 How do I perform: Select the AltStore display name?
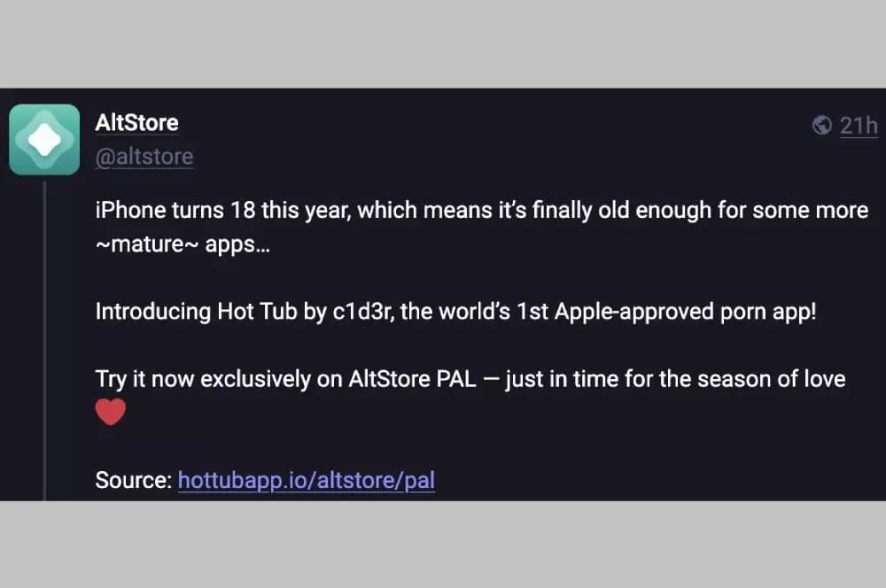[x=136, y=123]
